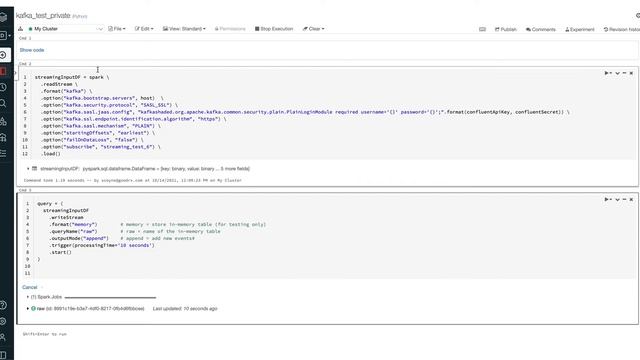The image size is (640, 360).
Task: Click the Publish button
Action: [x=506, y=29]
